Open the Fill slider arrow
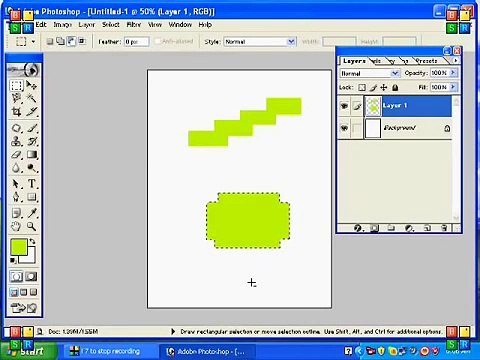This screenshot has width=480, height=360. click(x=453, y=87)
